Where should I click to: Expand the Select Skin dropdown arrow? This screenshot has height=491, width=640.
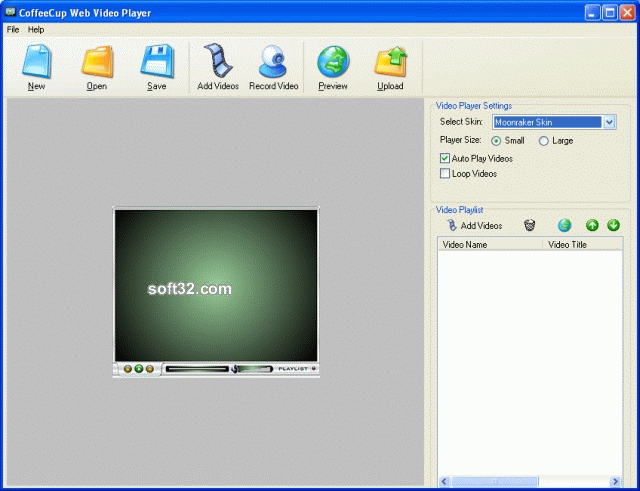[609, 122]
